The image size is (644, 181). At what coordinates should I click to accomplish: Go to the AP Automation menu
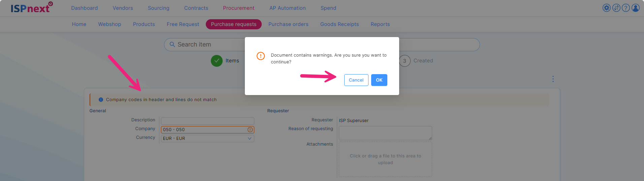[287, 8]
